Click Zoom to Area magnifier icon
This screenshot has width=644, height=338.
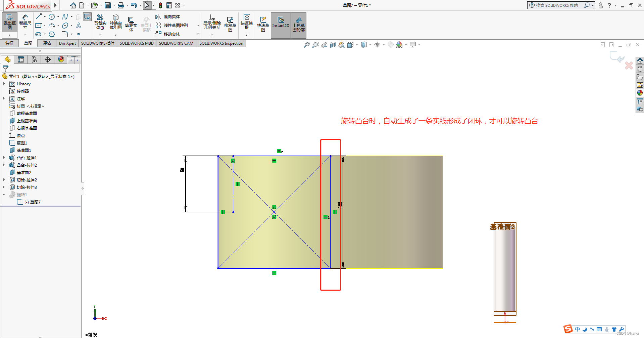[x=315, y=45]
